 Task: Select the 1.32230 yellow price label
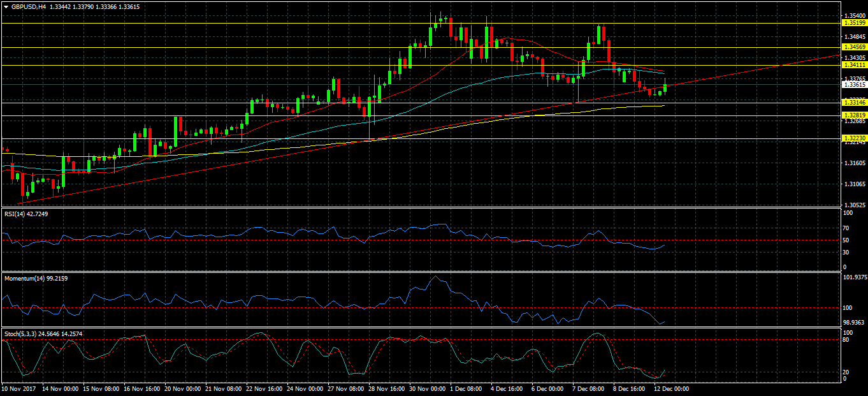(x=854, y=138)
